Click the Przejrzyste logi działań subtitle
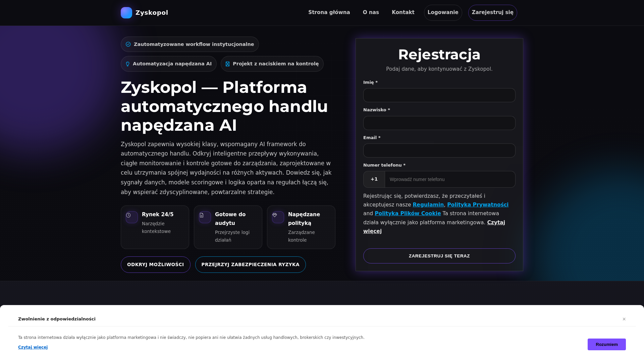 pyautogui.click(x=232, y=236)
